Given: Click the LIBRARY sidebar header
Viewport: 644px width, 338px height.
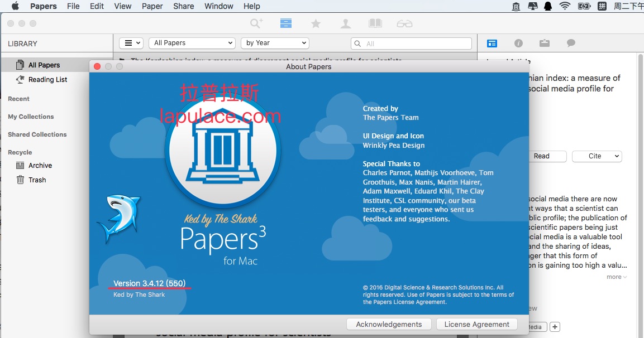Looking at the screenshot, I should point(22,44).
